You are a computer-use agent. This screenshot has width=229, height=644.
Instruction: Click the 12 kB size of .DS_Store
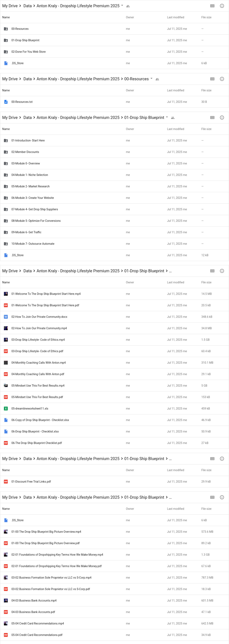[205, 255]
